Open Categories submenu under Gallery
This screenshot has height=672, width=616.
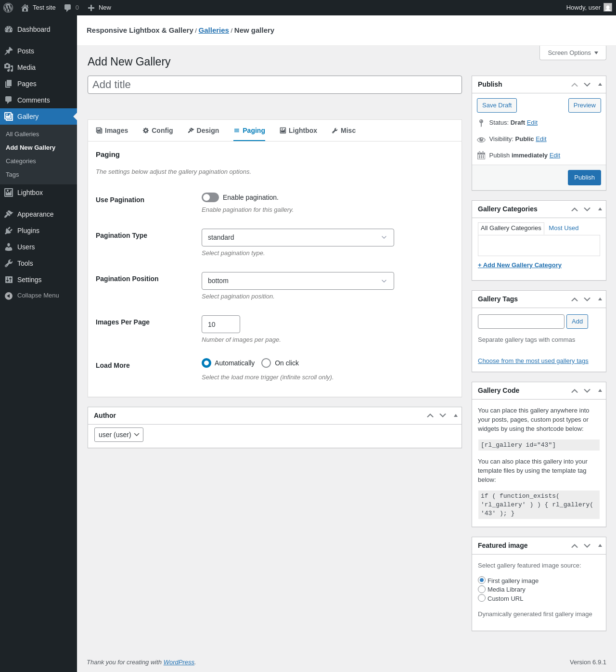[21, 161]
